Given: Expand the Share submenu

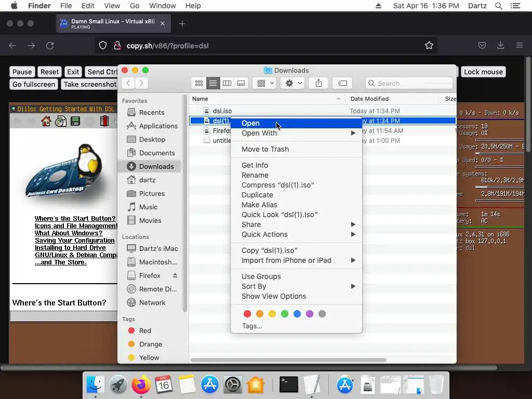Looking at the screenshot, I should click(x=296, y=224).
